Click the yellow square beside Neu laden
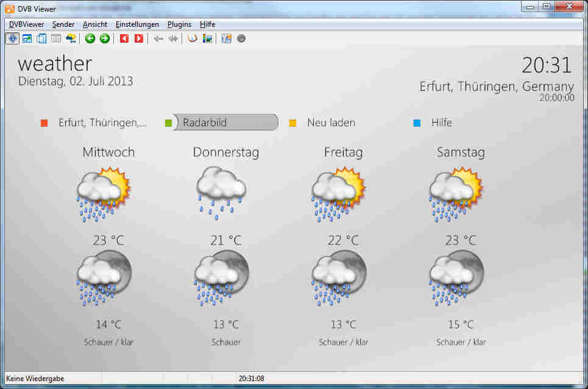Screen dimensions: 588x389 coord(293,123)
